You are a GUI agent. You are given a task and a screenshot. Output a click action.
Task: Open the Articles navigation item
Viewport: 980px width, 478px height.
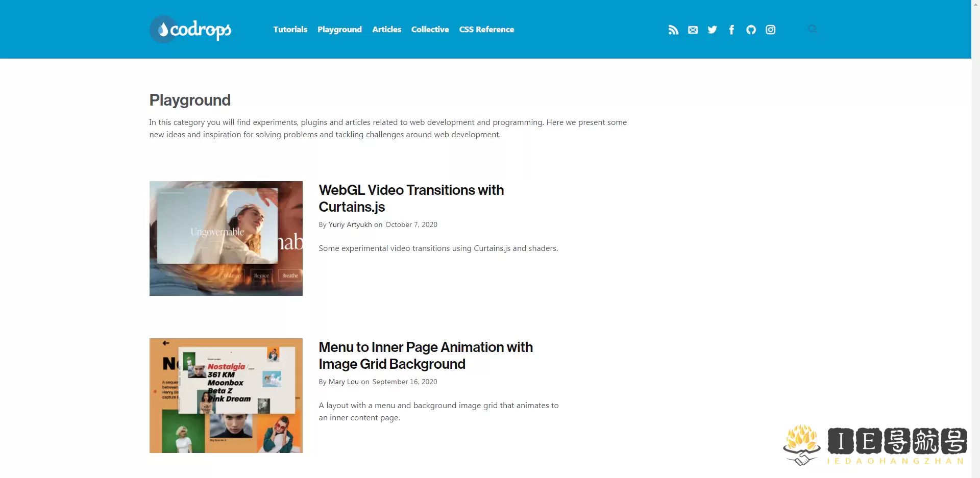(x=386, y=30)
